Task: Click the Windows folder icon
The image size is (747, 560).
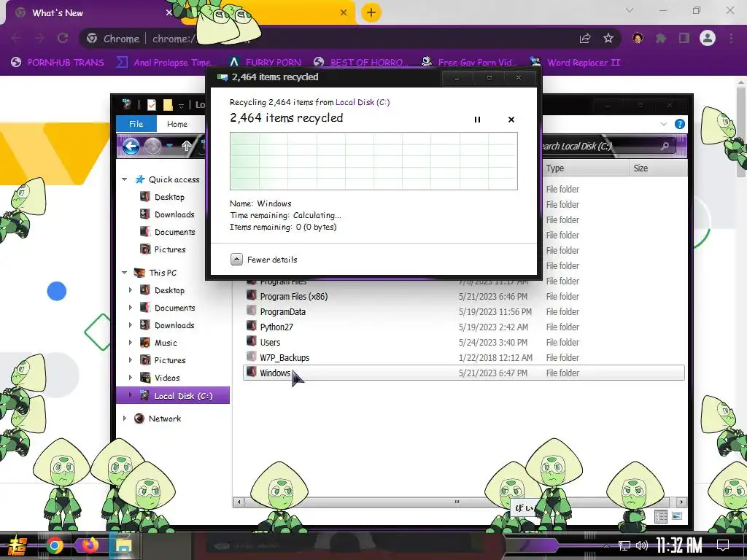Action: 251,372
